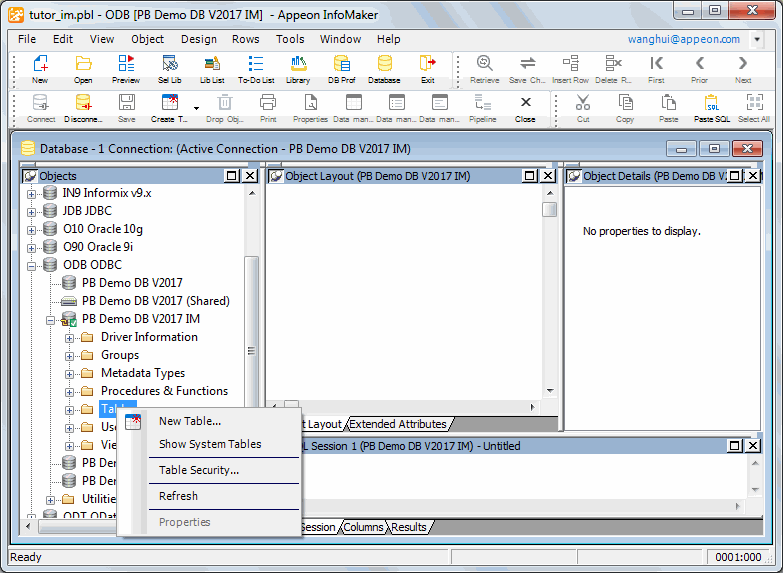
Task: Click the Preview toolbar icon
Action: [x=126, y=68]
